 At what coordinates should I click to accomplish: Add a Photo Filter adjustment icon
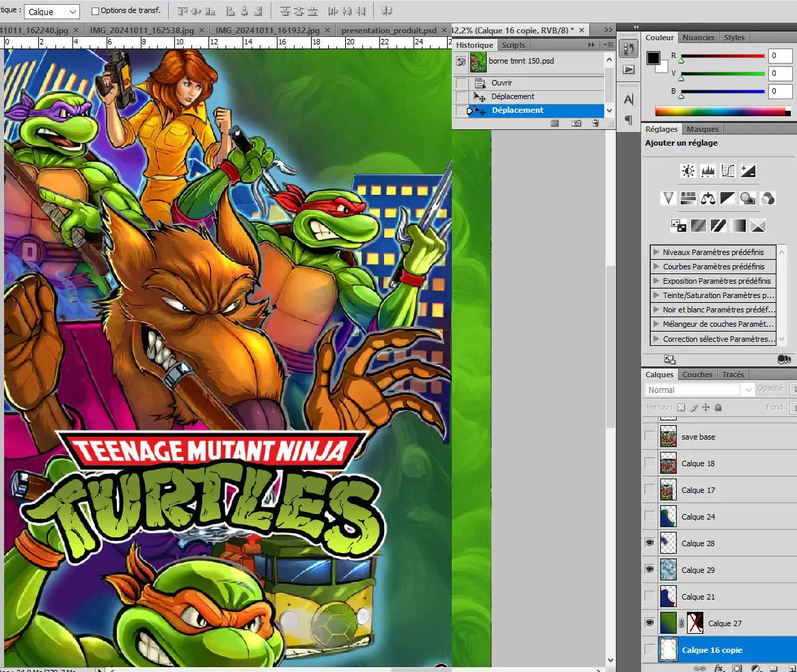748,198
